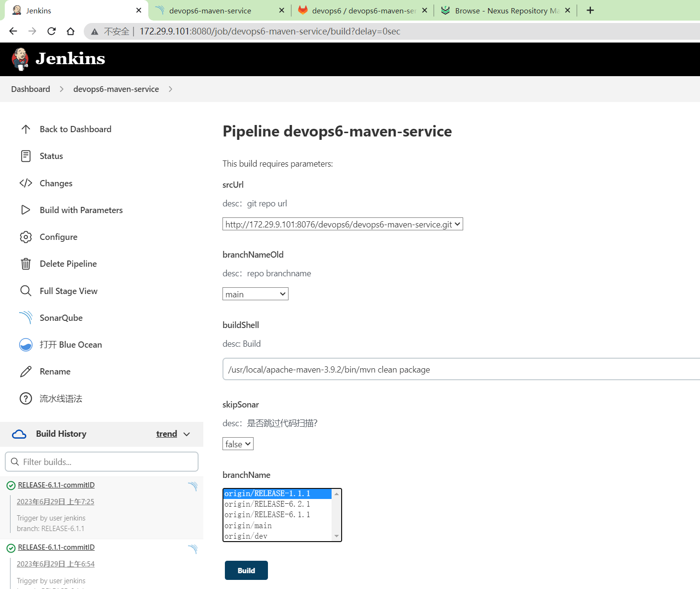The image size is (700, 589).
Task: Switch to the devops6 GitLab browser tab
Action: (363, 11)
